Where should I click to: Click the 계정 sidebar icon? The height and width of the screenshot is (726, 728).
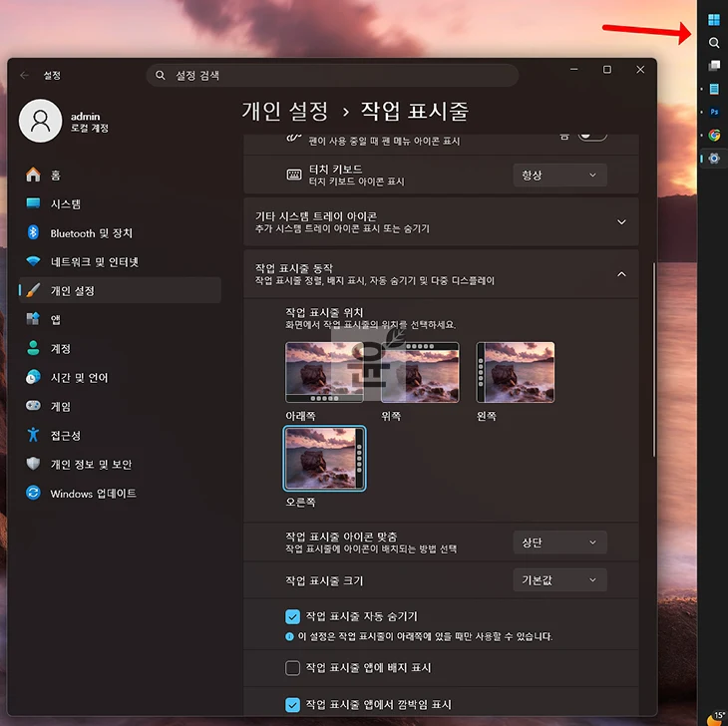tap(33, 348)
